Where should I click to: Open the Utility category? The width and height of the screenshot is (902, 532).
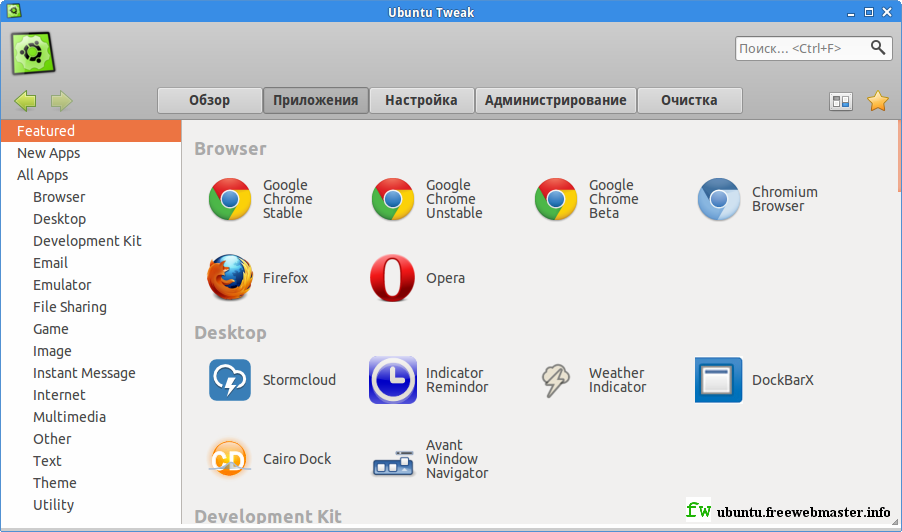[x=91, y=504]
